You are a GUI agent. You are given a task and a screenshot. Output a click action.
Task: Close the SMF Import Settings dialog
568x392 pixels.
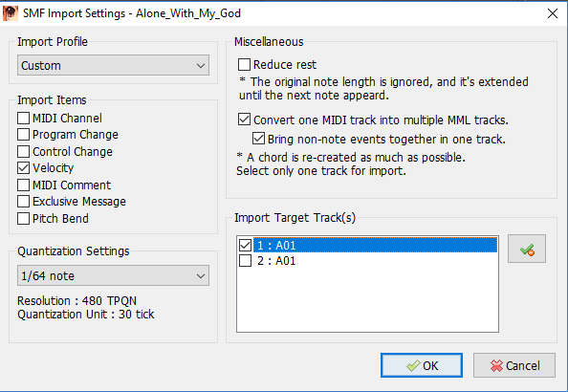tap(553, 13)
